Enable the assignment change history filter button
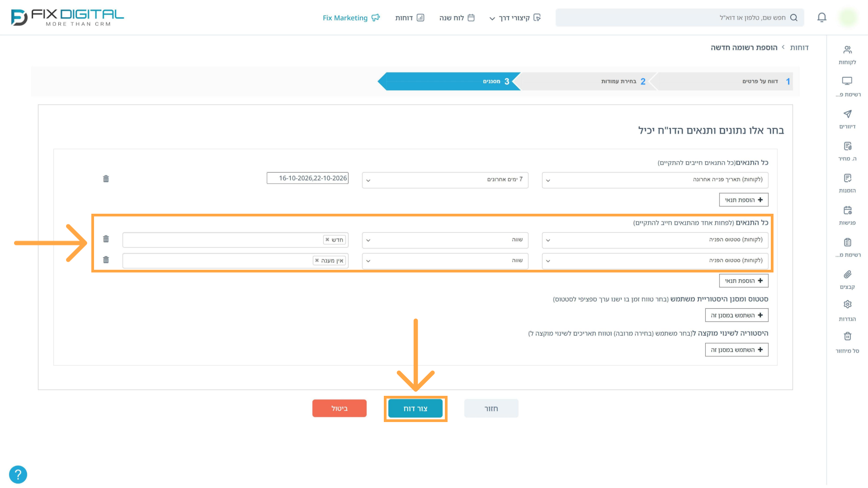This screenshot has height=488, width=868. coord(736,350)
